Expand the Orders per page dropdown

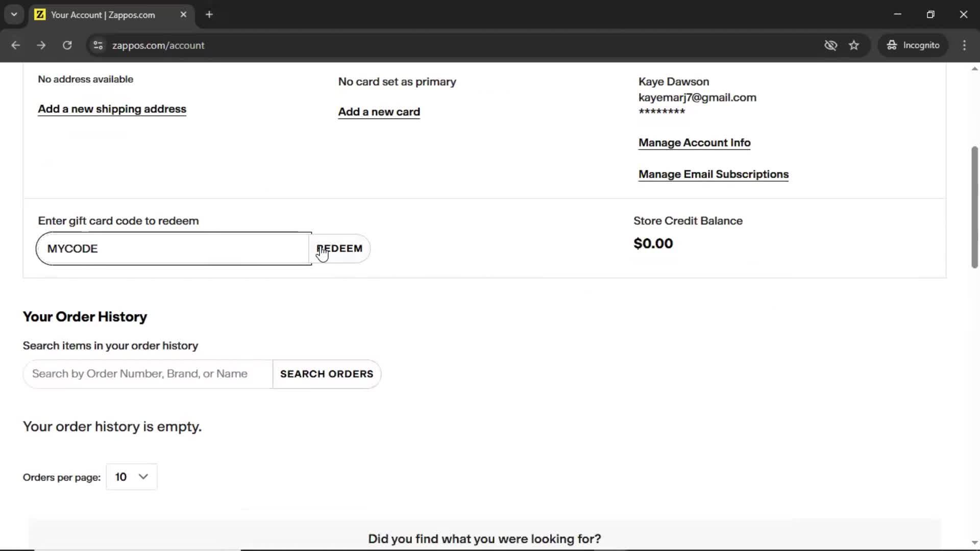click(132, 477)
